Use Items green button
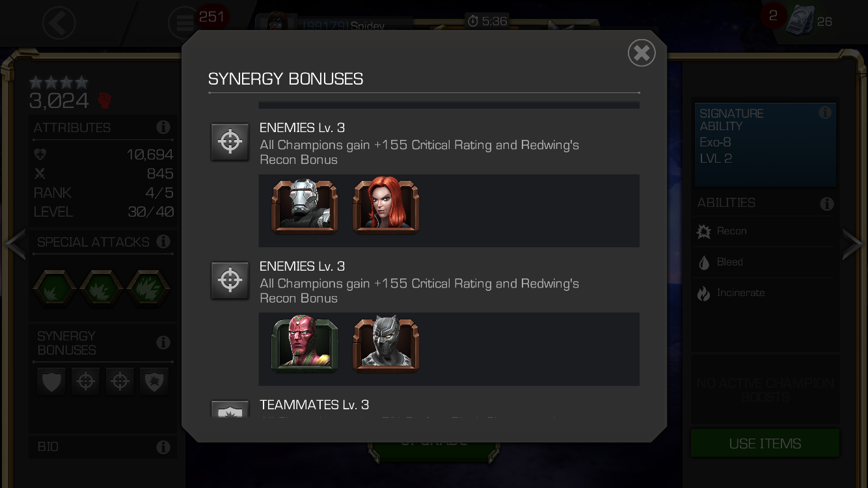 point(765,443)
